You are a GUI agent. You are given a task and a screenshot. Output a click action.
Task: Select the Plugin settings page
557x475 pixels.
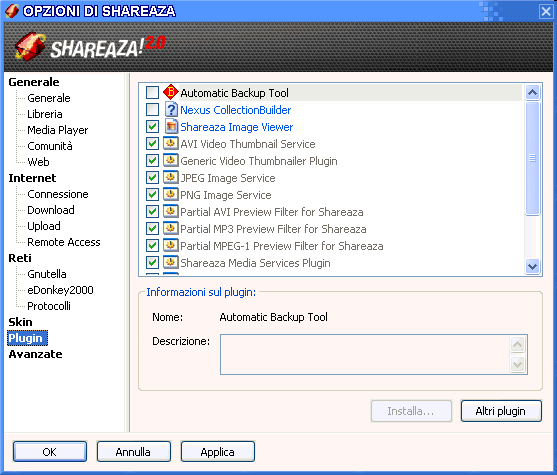(x=27, y=338)
